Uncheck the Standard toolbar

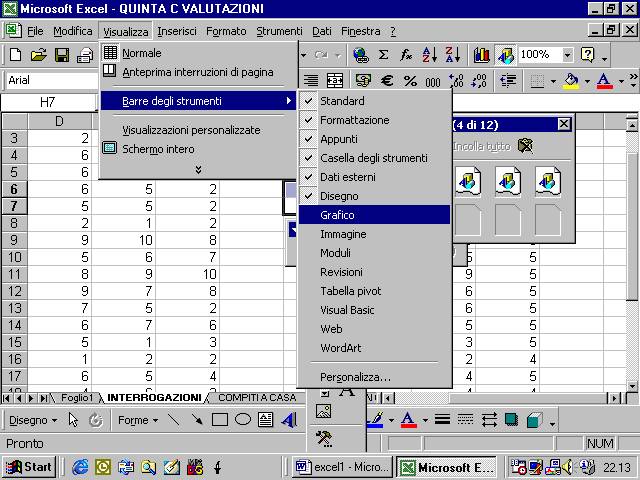coord(375,101)
